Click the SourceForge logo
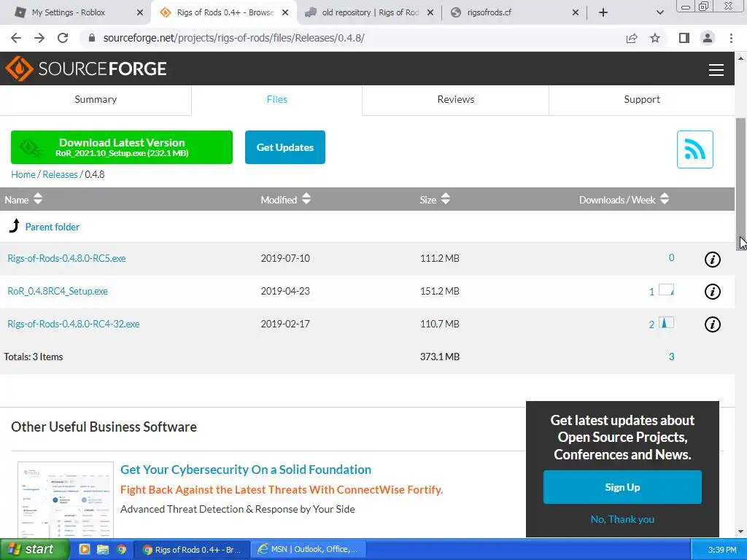This screenshot has height=560, width=747. click(x=86, y=69)
